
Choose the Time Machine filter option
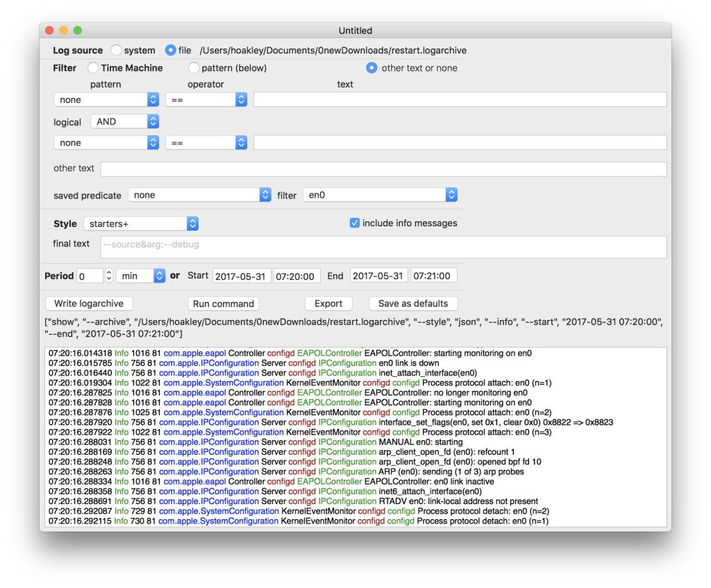[93, 68]
